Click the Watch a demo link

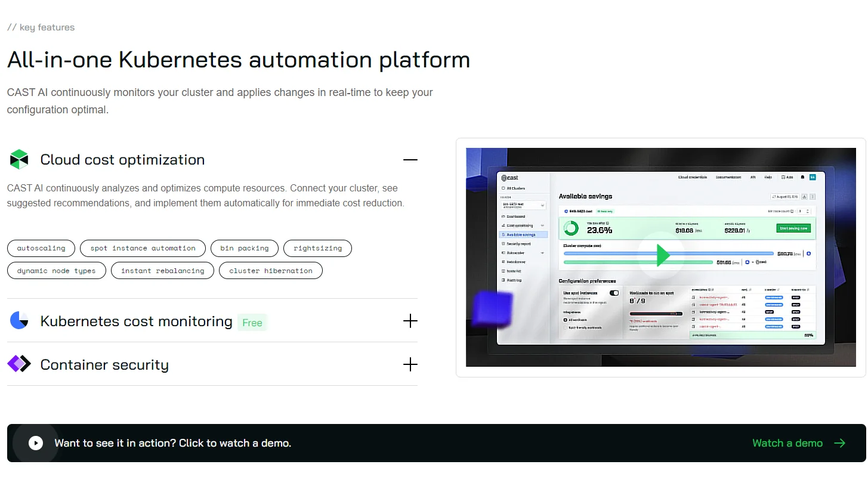click(787, 443)
